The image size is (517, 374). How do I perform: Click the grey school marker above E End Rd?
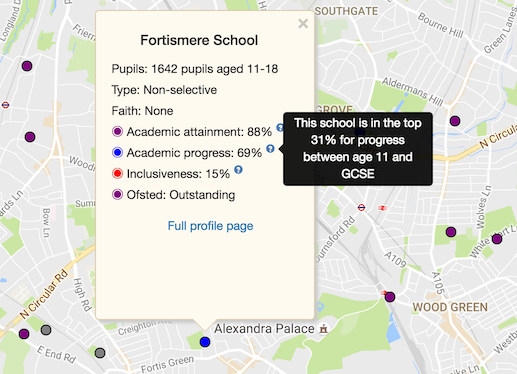[46, 330]
